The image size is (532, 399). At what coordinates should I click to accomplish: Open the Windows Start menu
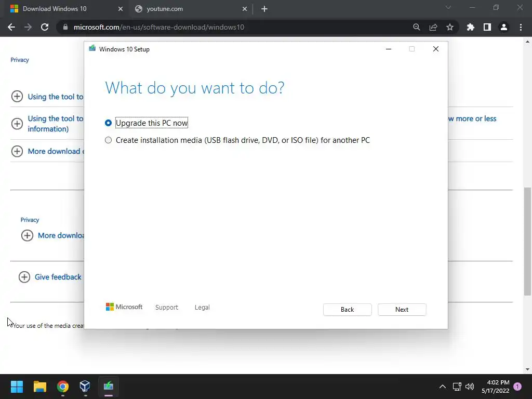[17, 387]
